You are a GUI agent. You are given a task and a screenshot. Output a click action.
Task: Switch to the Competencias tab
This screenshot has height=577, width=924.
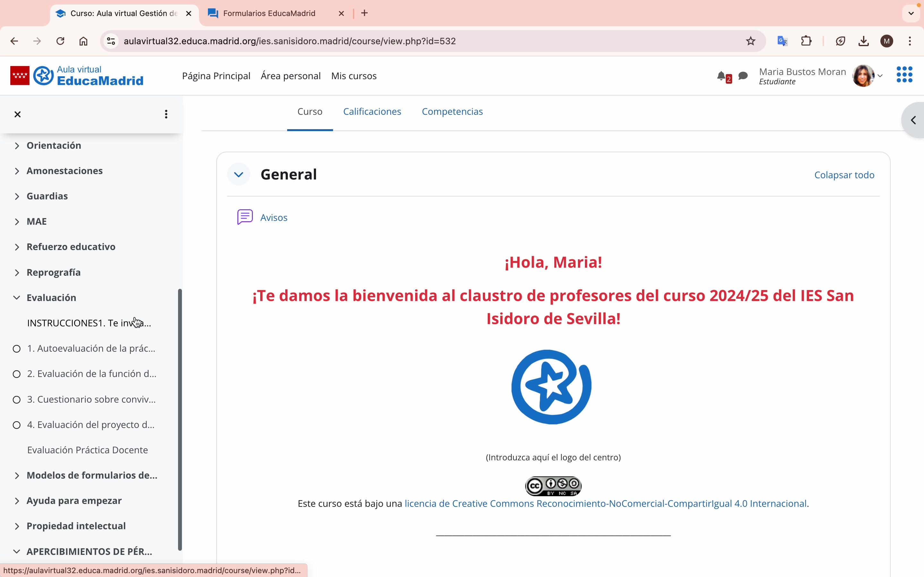(x=452, y=112)
